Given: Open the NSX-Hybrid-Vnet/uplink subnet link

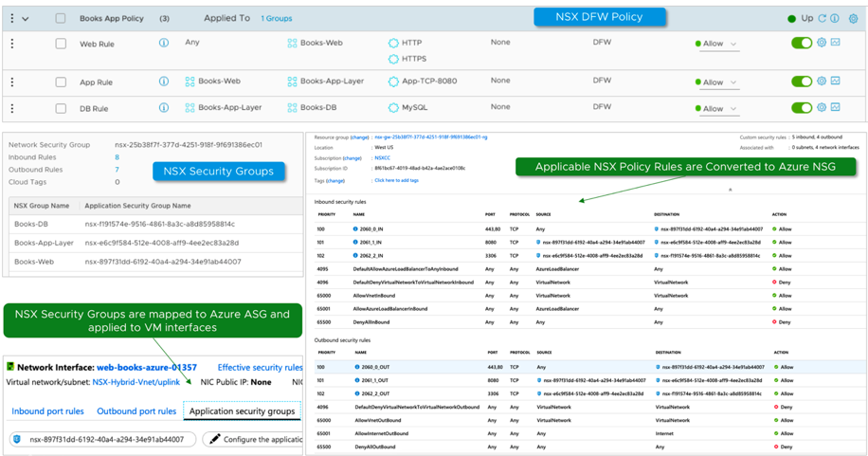Looking at the screenshot, I should [136, 382].
